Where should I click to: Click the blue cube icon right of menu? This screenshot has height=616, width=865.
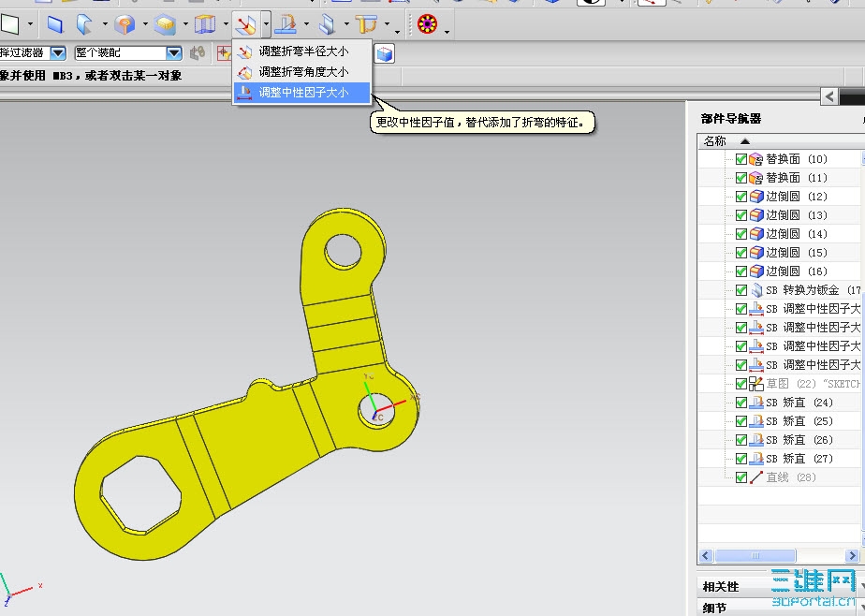385,53
